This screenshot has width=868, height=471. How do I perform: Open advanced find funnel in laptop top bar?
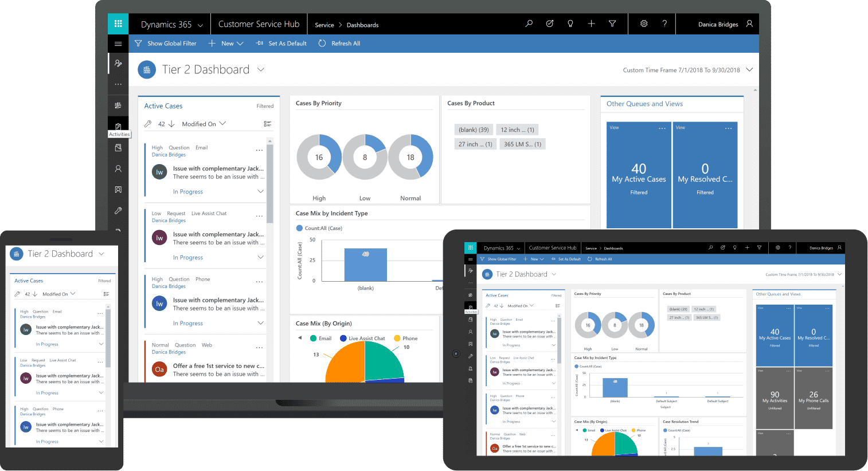[612, 24]
